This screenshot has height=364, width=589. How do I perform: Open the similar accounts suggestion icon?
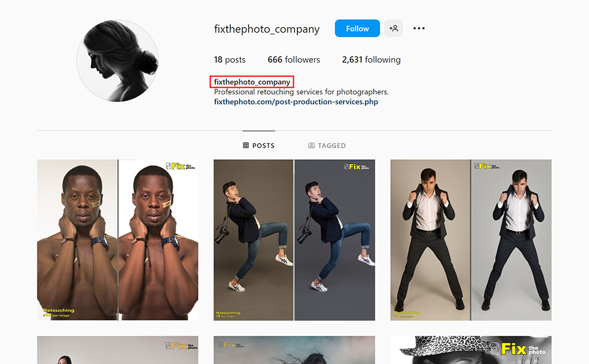(x=393, y=28)
